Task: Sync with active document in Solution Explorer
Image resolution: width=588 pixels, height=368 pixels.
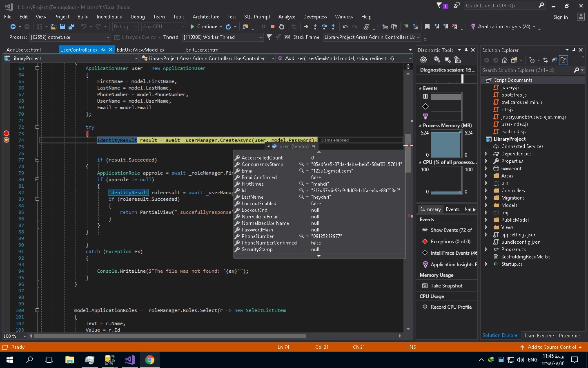Action: pyautogui.click(x=545, y=60)
